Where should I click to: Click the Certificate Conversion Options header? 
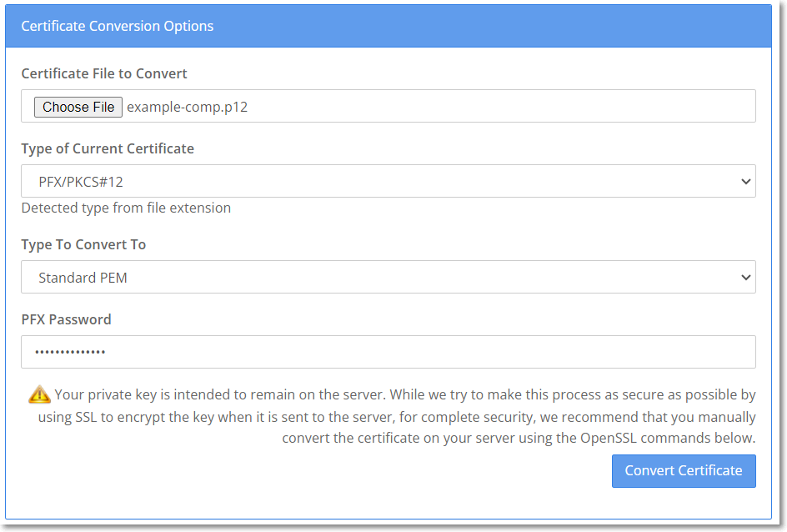118,26
